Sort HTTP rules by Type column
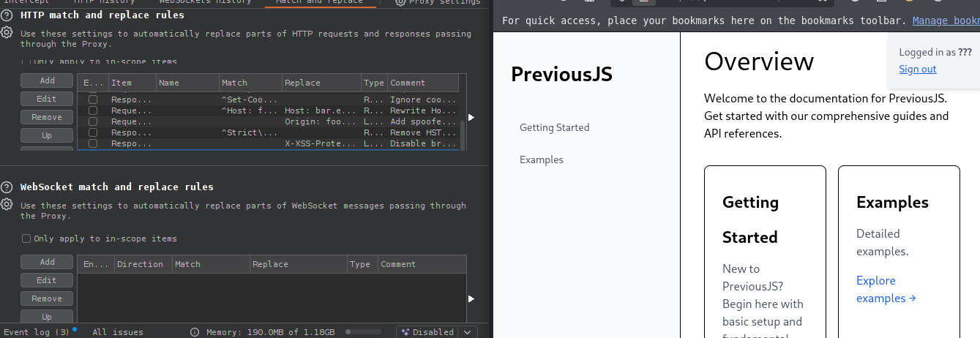Screen dimensions: 980x338 [374, 83]
